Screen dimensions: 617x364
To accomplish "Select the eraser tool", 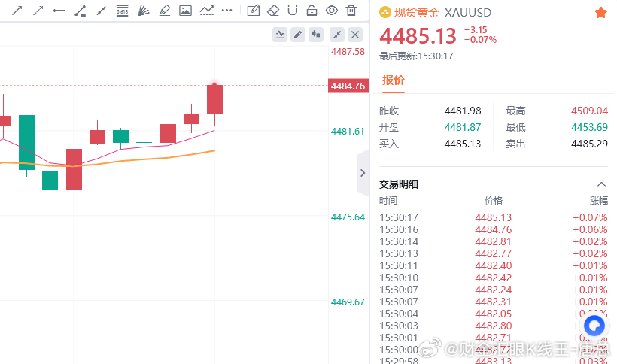I will pos(273,11).
